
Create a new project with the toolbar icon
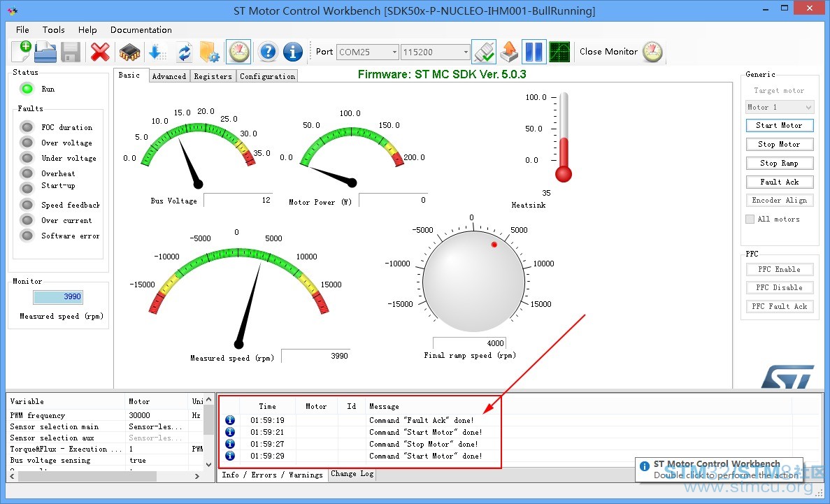(21, 51)
